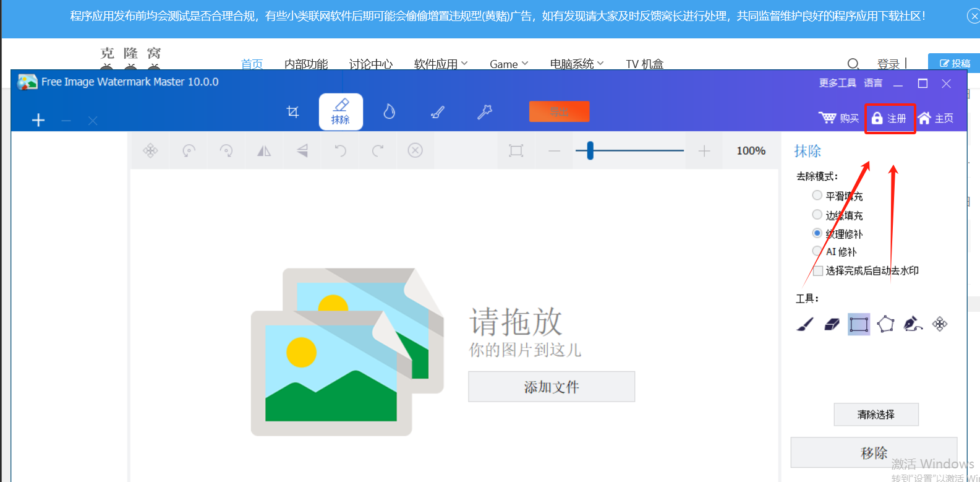Select the move selection tool
Screen dimensions: 980x482
(x=940, y=324)
